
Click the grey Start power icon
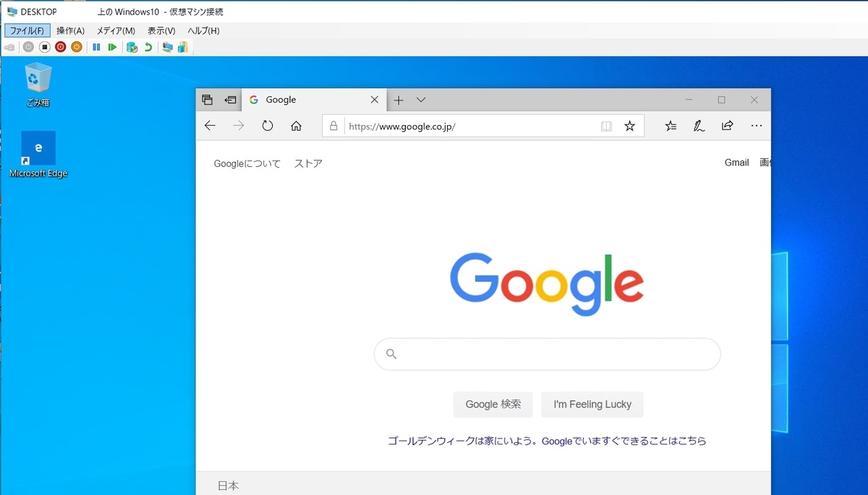pyautogui.click(x=28, y=47)
